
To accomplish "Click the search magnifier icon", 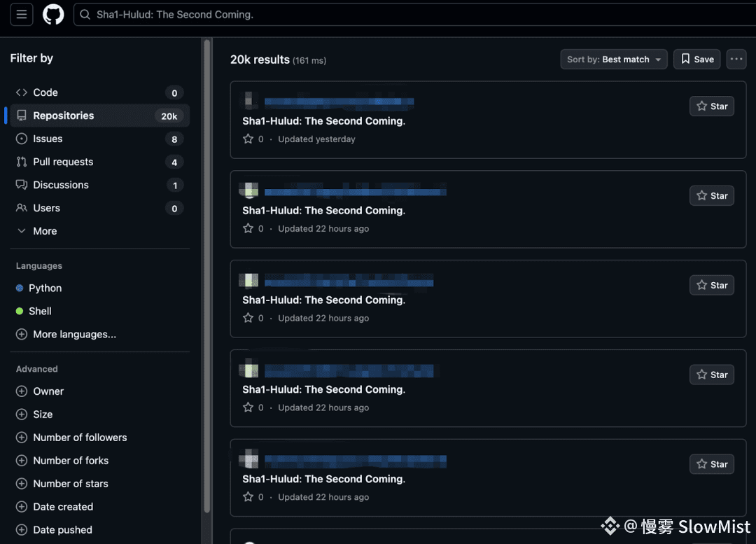I will (x=85, y=15).
